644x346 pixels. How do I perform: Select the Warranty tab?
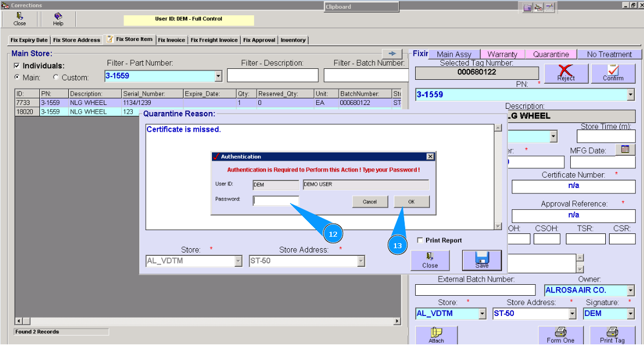[503, 54]
